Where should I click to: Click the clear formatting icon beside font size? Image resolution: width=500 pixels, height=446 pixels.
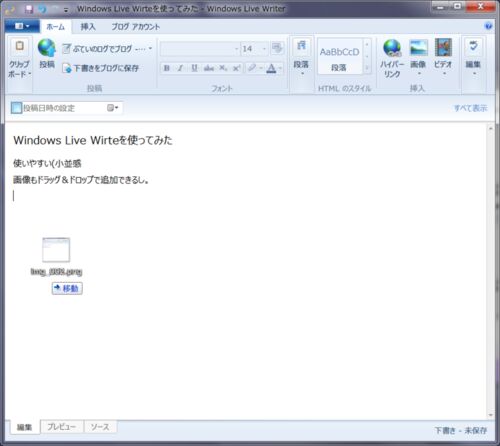point(277,48)
